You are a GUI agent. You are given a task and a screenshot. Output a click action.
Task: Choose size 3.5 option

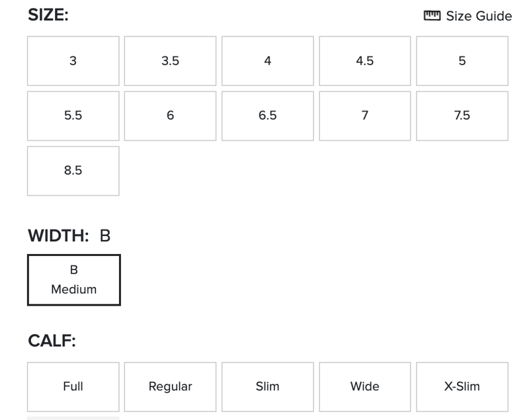click(x=170, y=61)
